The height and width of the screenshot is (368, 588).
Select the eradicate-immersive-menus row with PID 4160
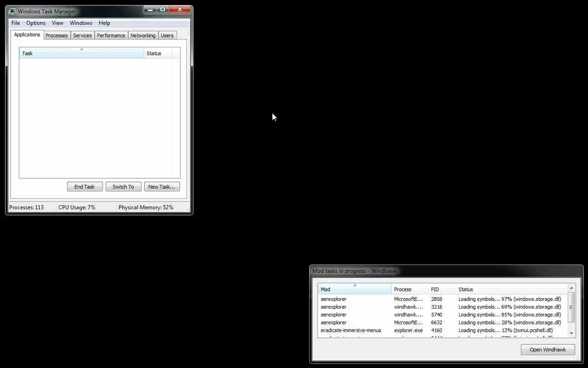click(x=443, y=330)
